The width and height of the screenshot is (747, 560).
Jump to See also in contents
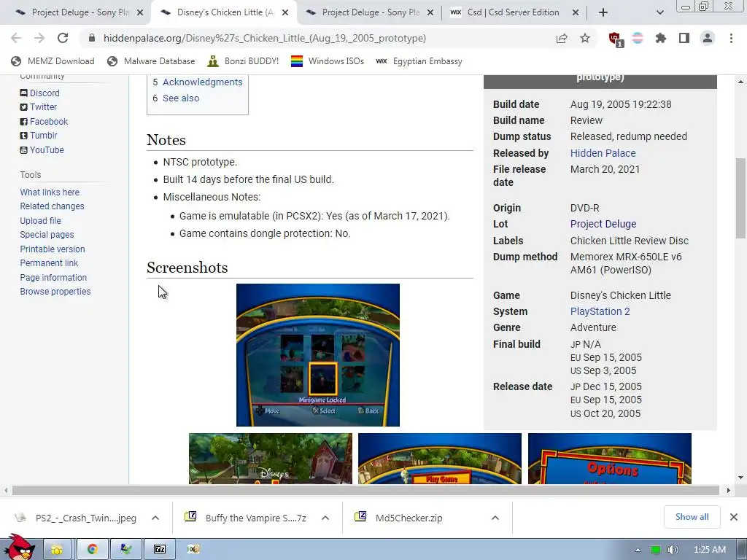tap(181, 98)
